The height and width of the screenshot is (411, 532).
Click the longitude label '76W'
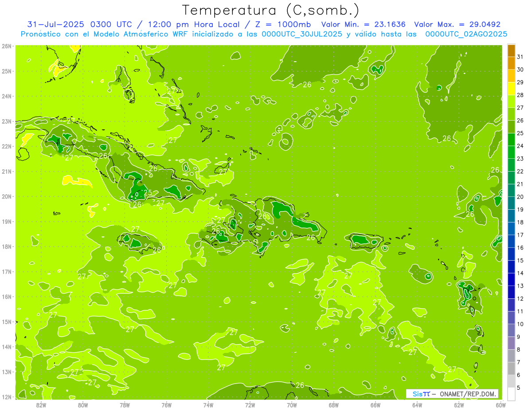[x=166, y=405]
